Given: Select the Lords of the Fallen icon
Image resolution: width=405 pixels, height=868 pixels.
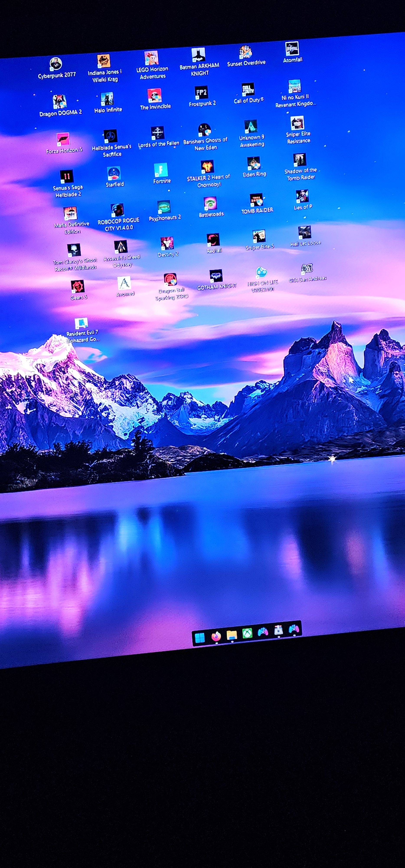Looking at the screenshot, I should click(x=158, y=133).
